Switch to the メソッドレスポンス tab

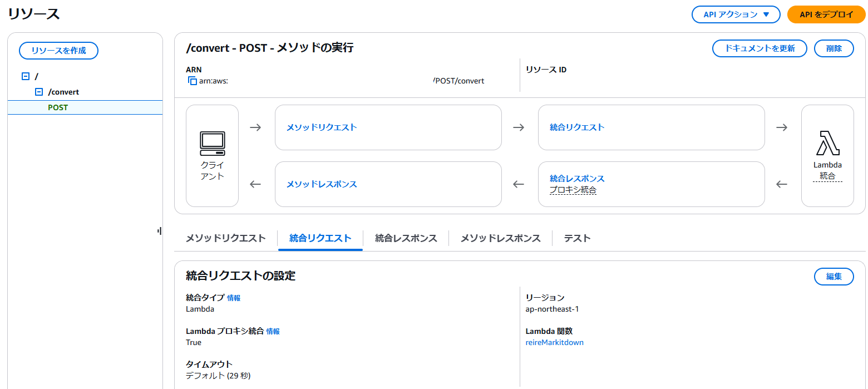[x=499, y=238]
